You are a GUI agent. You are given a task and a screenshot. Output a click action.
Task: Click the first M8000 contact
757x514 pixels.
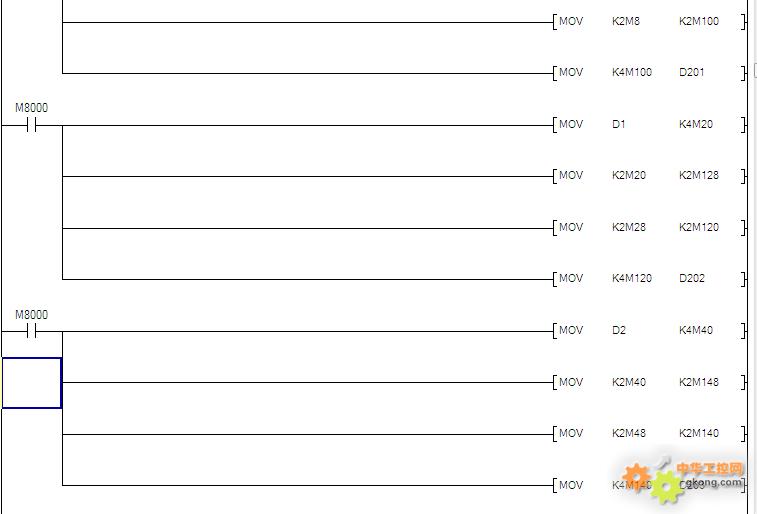click(x=31, y=125)
